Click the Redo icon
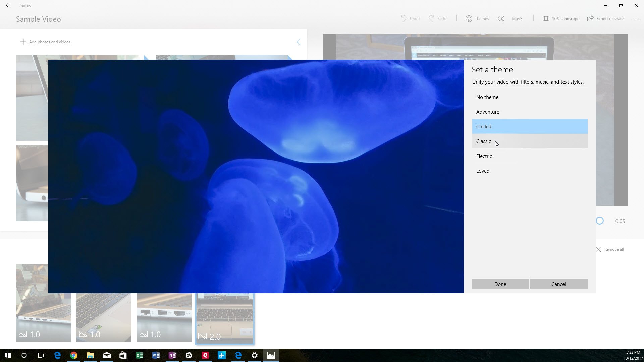The width and height of the screenshot is (644, 362). 431,19
